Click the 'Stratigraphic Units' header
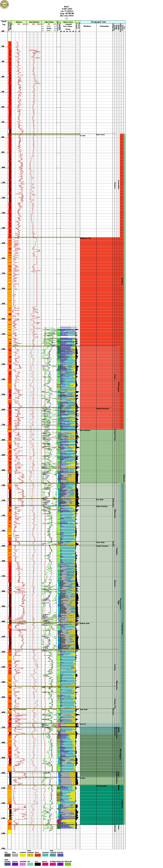Image resolution: width=163 pixels, height=868 pixels. pos(98,22)
